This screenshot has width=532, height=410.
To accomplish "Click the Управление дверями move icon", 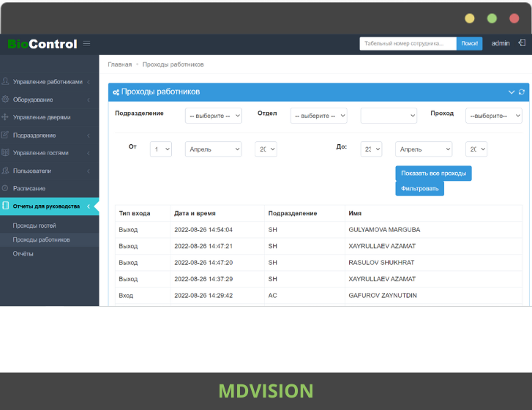I will point(6,117).
